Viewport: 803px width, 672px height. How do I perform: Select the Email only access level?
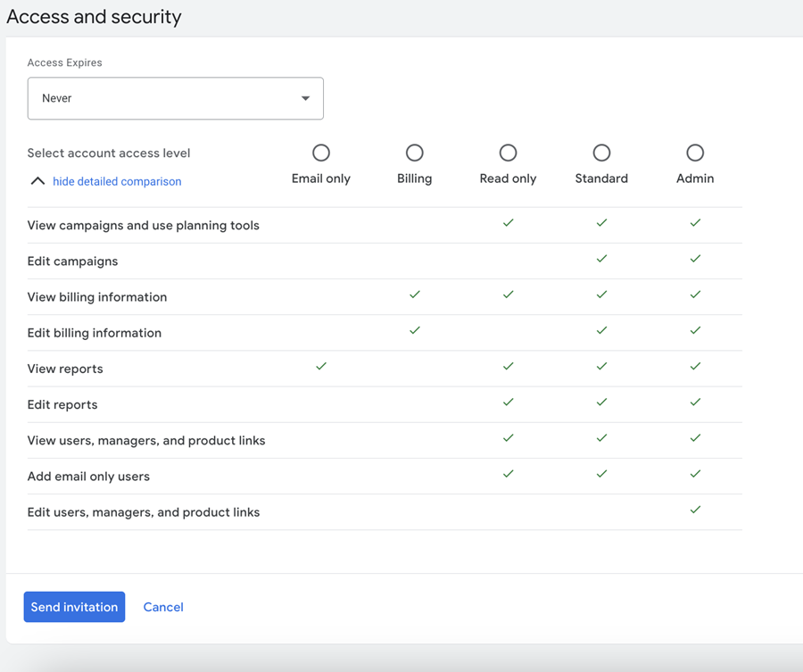321,153
